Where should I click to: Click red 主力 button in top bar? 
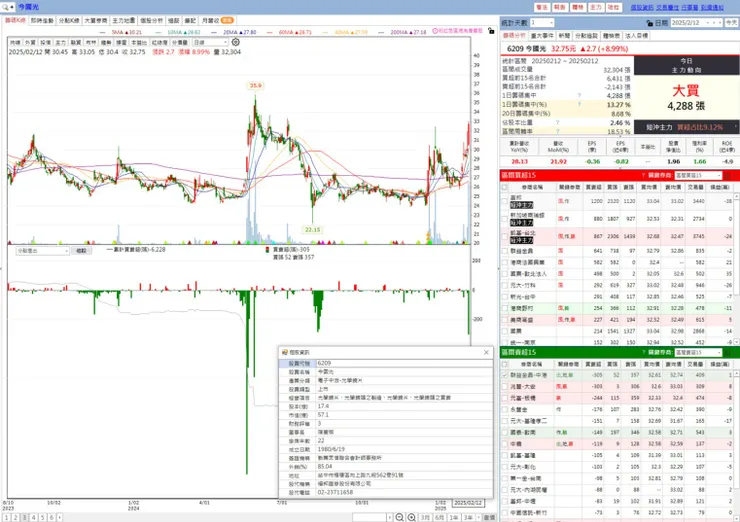click(596, 7)
